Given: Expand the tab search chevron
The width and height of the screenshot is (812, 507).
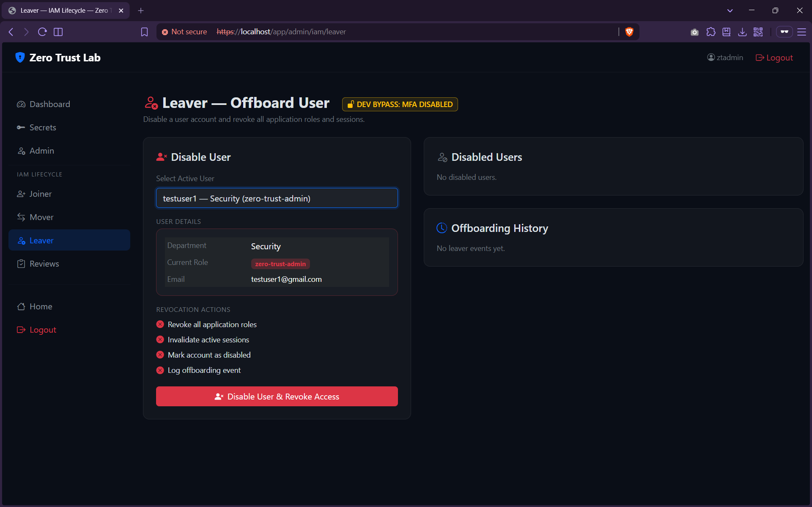Looking at the screenshot, I should click(730, 11).
